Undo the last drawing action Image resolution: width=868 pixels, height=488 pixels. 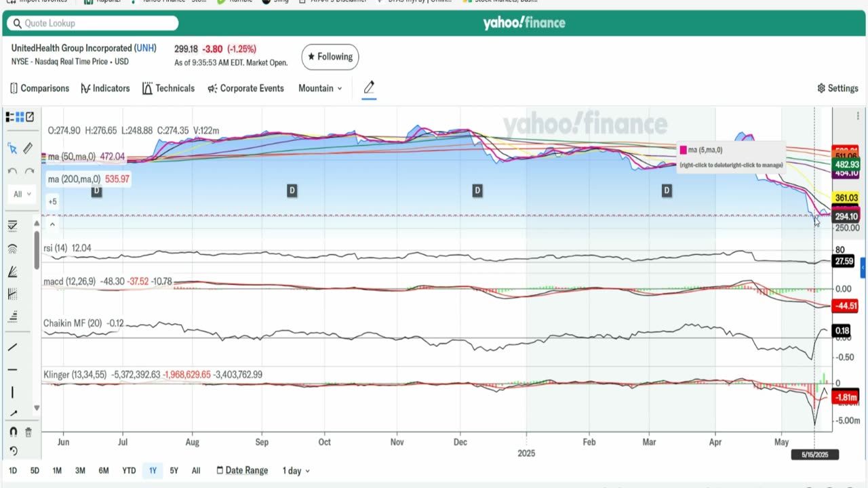click(12, 171)
